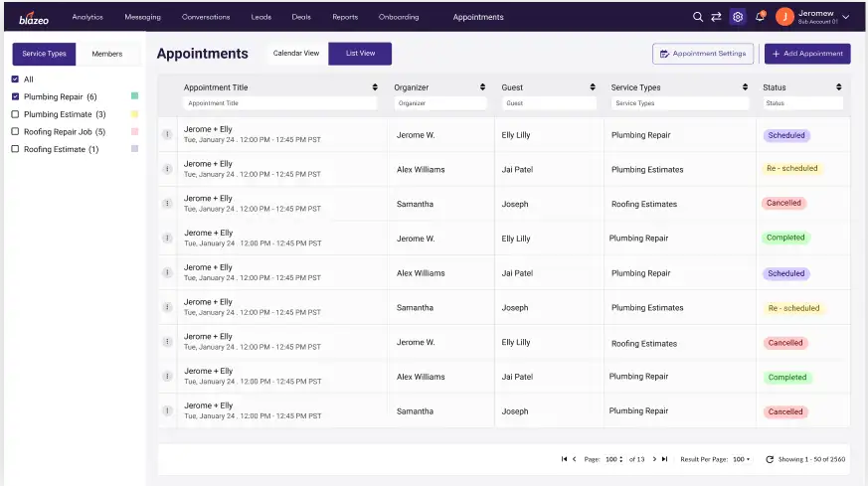Go to the next page
Screen dimensions: 868x486
[x=654, y=459]
